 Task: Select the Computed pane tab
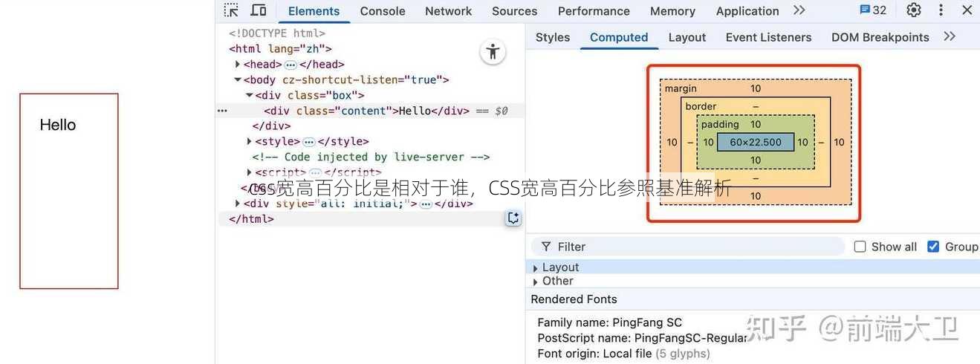[x=619, y=37]
